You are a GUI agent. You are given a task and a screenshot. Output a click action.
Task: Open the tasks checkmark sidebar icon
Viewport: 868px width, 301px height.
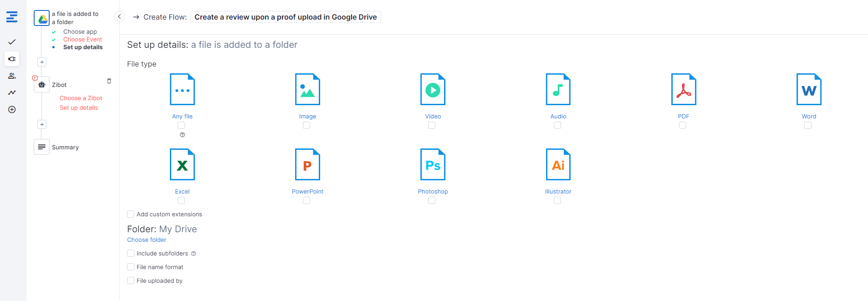pos(12,42)
